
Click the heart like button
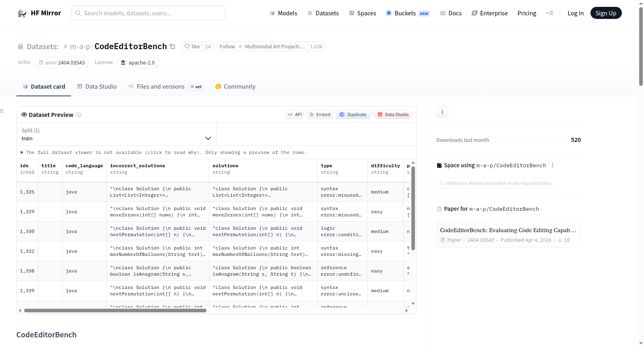pos(192,46)
